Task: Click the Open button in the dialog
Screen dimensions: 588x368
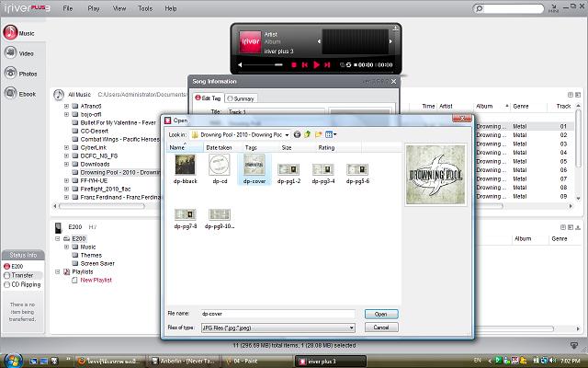Action: [380, 314]
